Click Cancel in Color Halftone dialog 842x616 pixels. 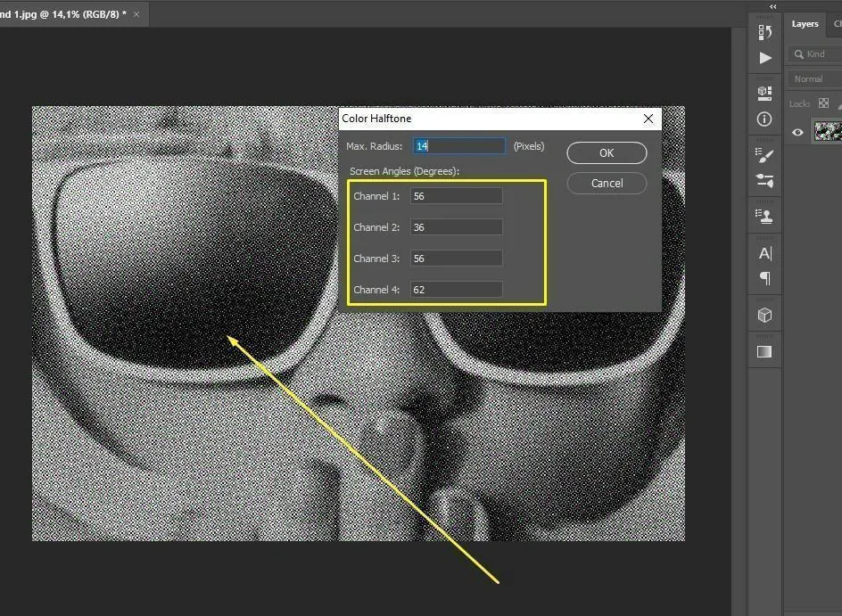607,183
